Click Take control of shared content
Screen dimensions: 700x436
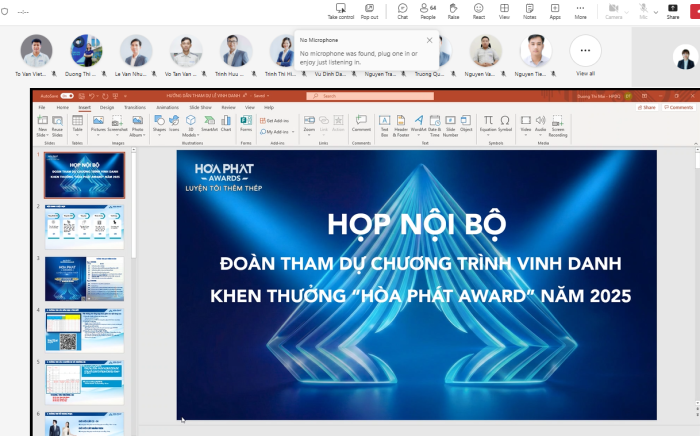[340, 10]
